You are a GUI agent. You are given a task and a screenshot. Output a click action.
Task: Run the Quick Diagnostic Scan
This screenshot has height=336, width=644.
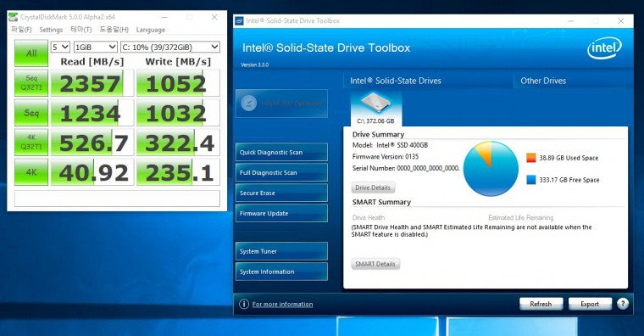[x=281, y=152]
